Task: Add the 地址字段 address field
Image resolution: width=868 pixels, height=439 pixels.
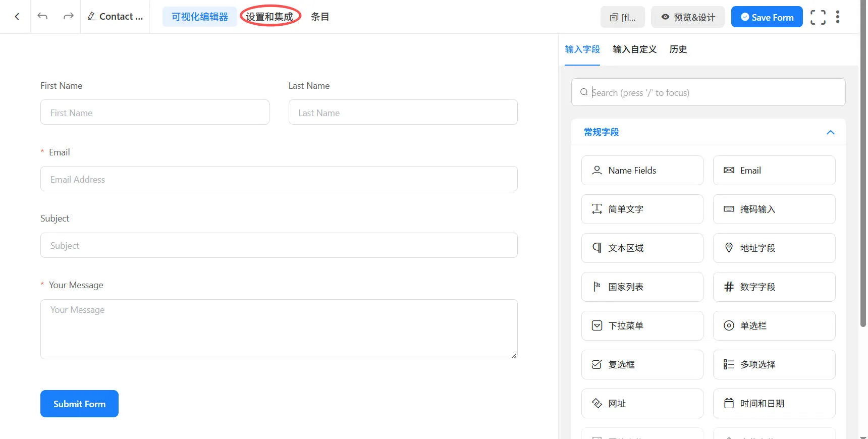Action: tap(774, 248)
